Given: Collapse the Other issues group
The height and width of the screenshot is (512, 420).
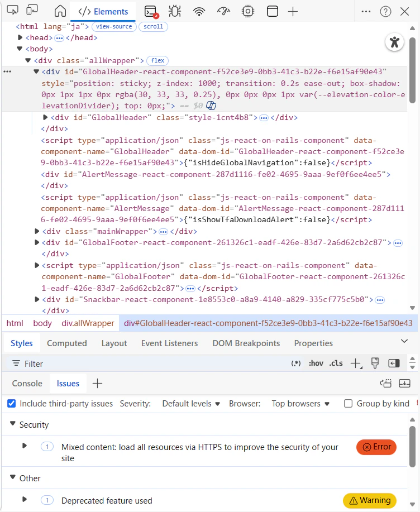Looking at the screenshot, I should pos(13,477).
